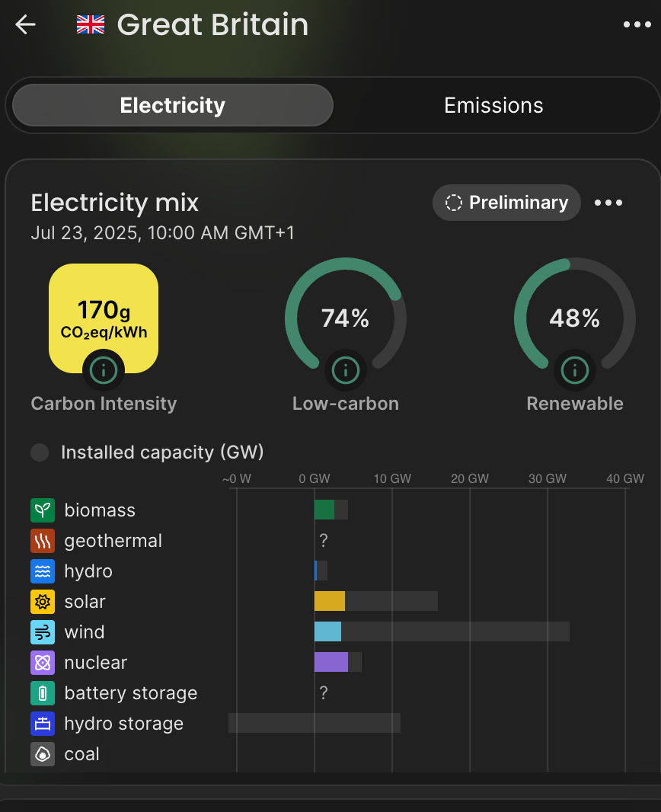This screenshot has width=661, height=812.
Task: Click the yellow 170g carbon intensity square
Action: coord(104,318)
